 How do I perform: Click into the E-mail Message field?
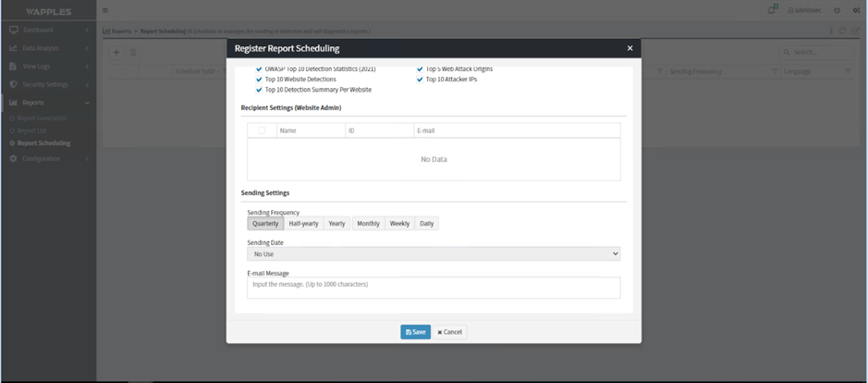pos(433,288)
